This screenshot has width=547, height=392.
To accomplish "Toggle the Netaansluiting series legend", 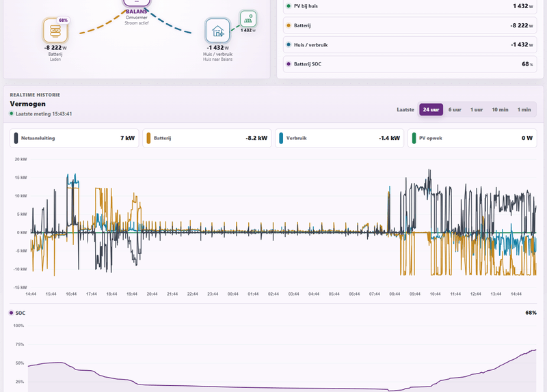I will coord(75,138).
